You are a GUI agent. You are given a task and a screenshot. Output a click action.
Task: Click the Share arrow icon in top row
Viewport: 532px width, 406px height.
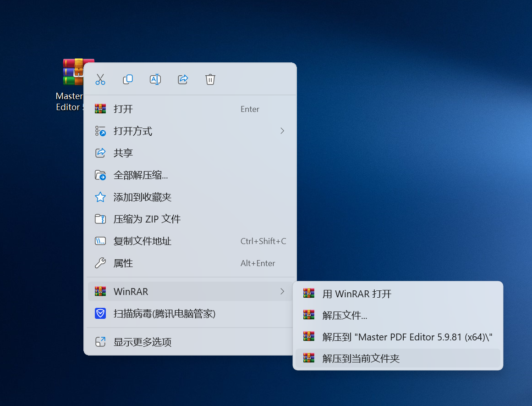[x=183, y=79]
